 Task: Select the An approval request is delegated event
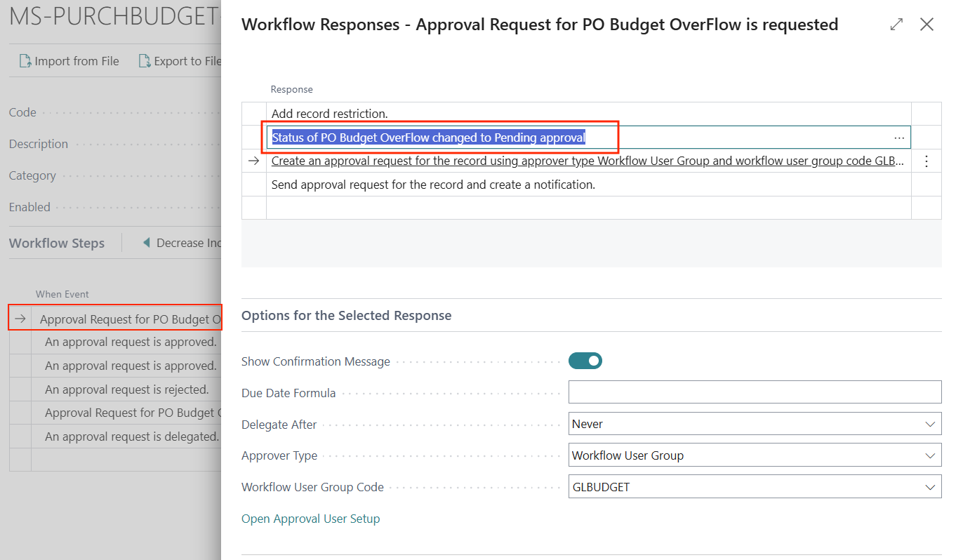131,436
